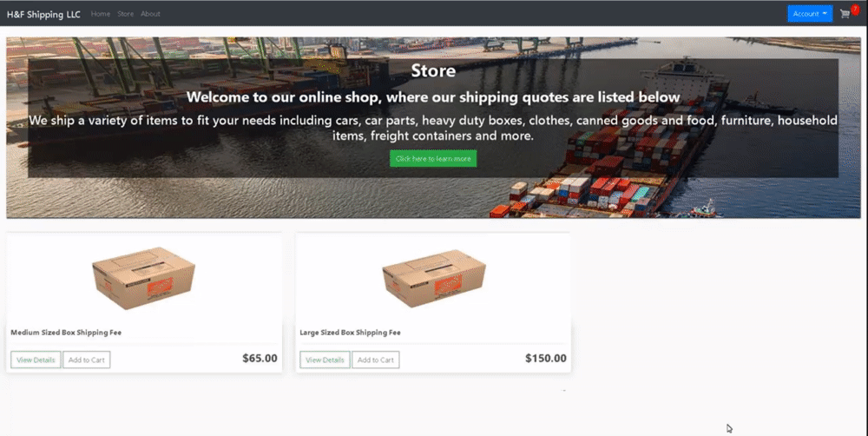Click the Large Sized Box product image
868x436 pixels.
433,278
